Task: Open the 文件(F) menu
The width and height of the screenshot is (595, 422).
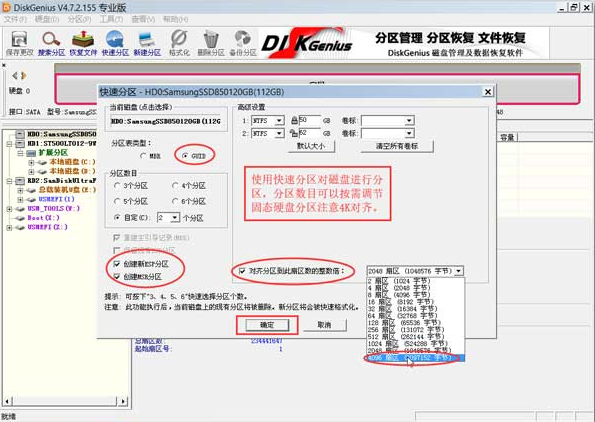Action: [16, 19]
